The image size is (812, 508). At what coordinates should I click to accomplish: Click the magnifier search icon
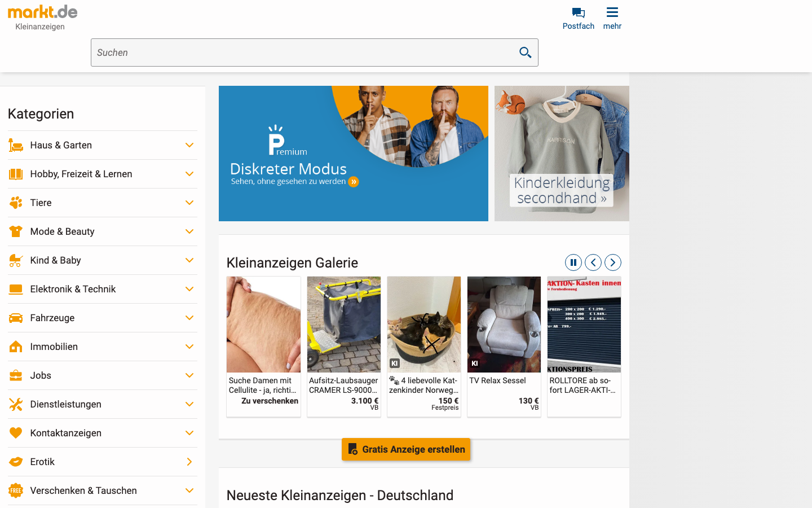(x=525, y=52)
